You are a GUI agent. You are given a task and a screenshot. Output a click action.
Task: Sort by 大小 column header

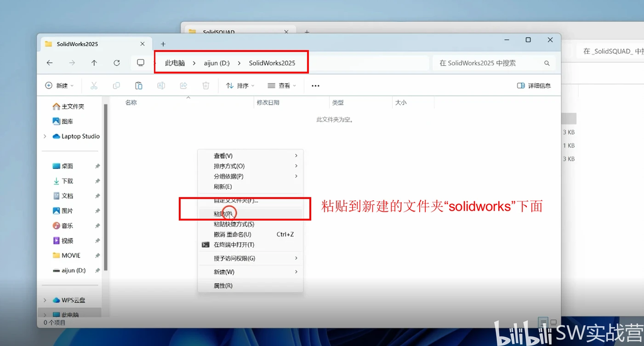coord(401,103)
